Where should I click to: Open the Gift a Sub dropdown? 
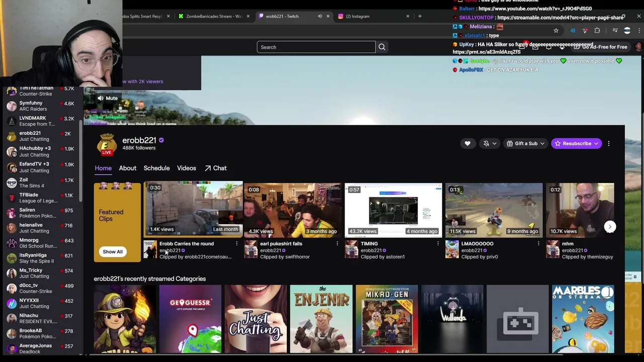pos(526,143)
